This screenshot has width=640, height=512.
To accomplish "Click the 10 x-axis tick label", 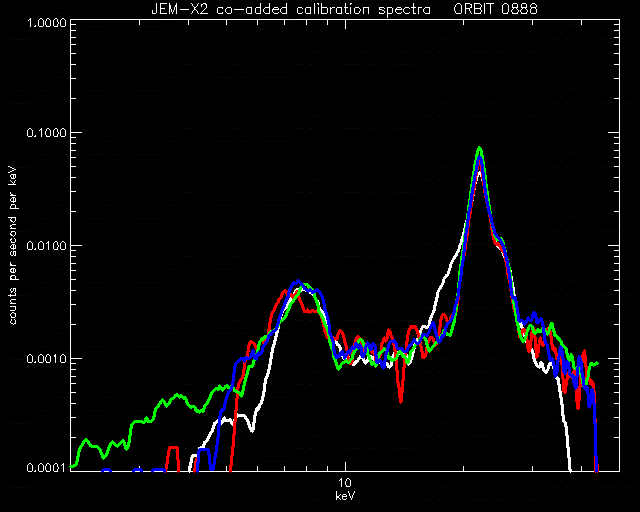I will pyautogui.click(x=345, y=483).
